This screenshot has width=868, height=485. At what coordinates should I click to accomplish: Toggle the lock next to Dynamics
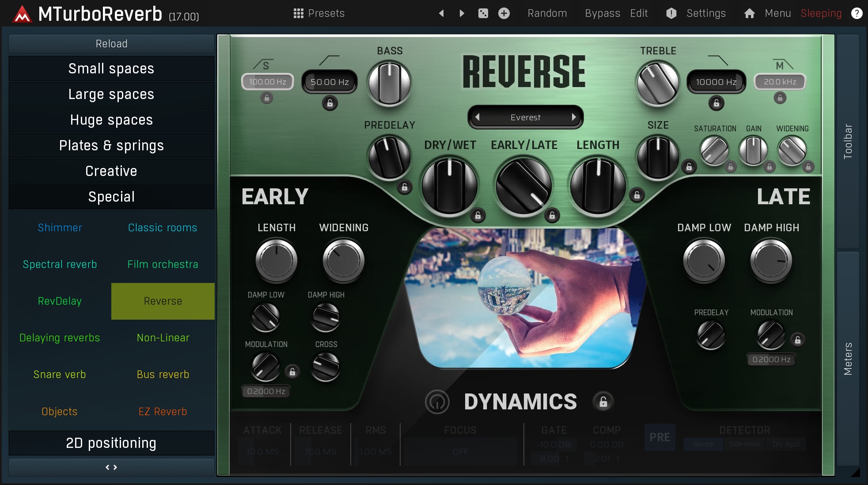pyautogui.click(x=603, y=401)
